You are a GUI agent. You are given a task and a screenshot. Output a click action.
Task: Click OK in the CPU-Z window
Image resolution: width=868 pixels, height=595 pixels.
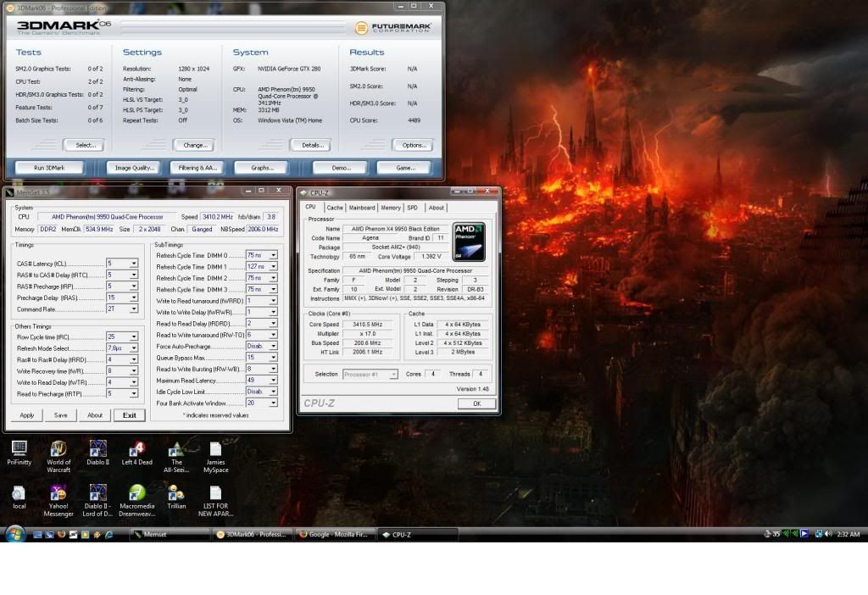tap(476, 403)
